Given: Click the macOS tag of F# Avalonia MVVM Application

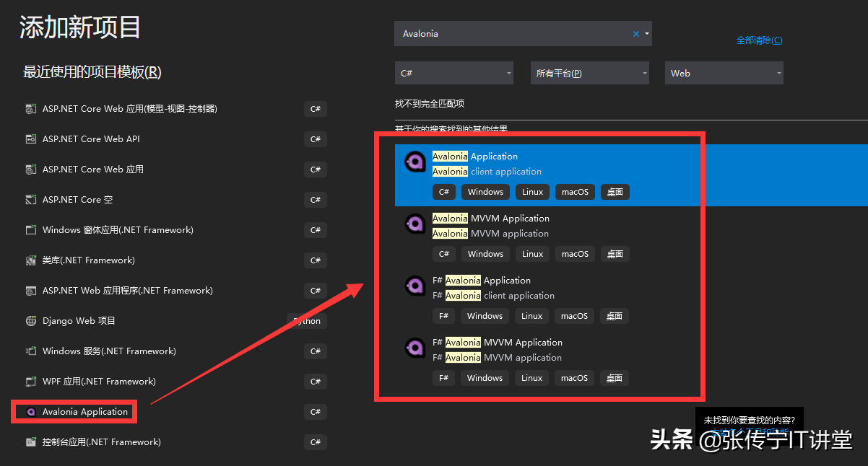Looking at the screenshot, I should [574, 378].
